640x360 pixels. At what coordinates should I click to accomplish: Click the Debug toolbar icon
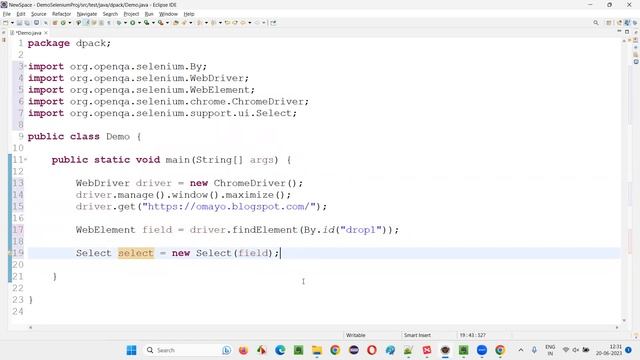tap(119, 23)
